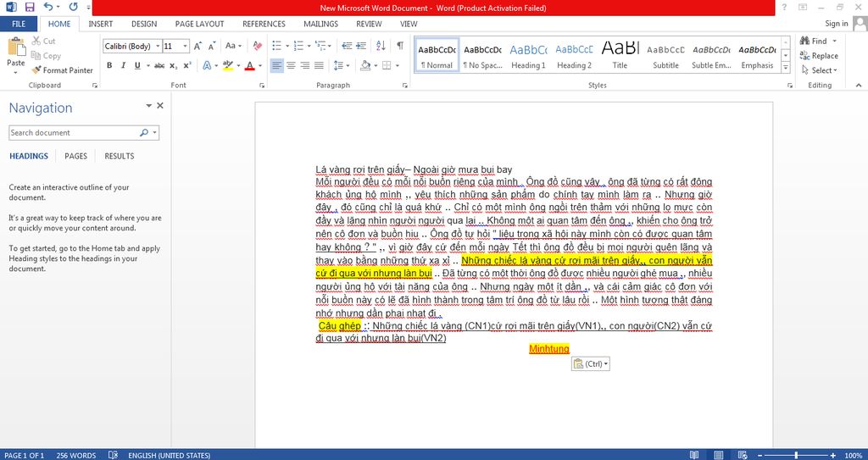This screenshot has width=868, height=460.
Task: Click the Search document input field
Action: click(x=74, y=133)
